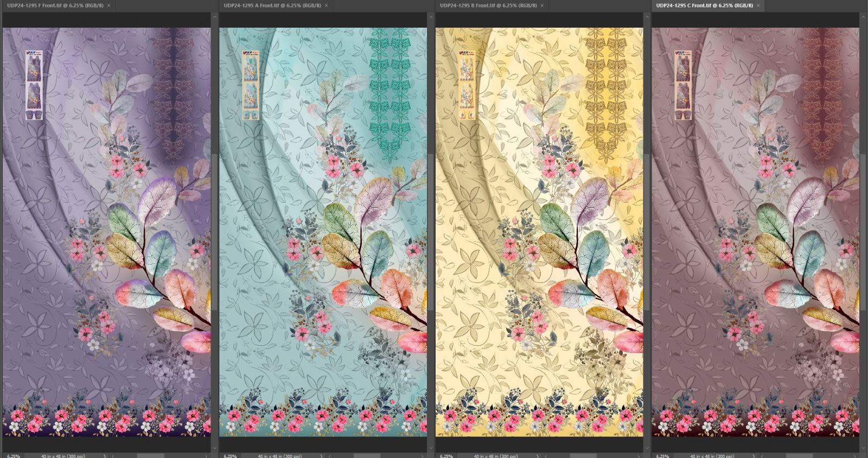The image size is (868, 458).
Task: Click scroll-left arrow in teal document
Action: [x=329, y=456]
